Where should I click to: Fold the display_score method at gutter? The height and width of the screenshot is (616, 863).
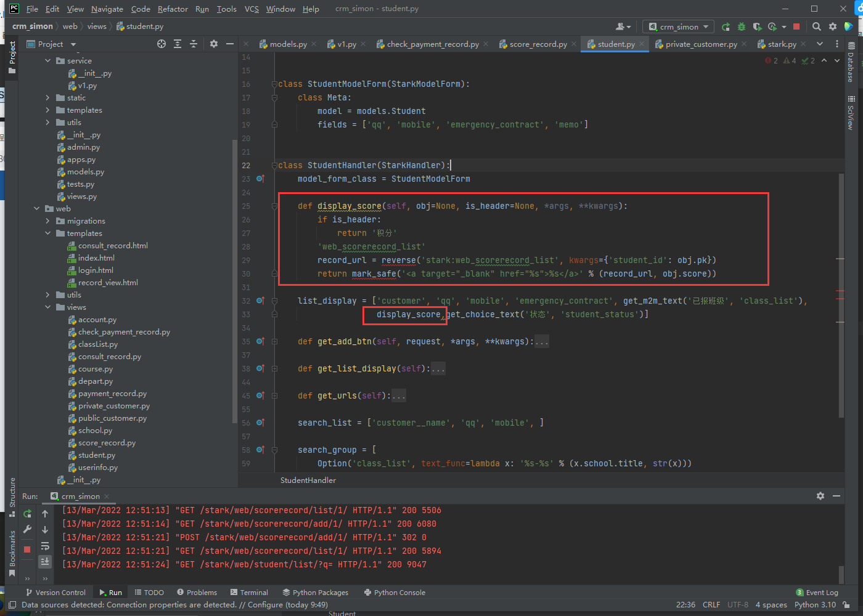274,206
